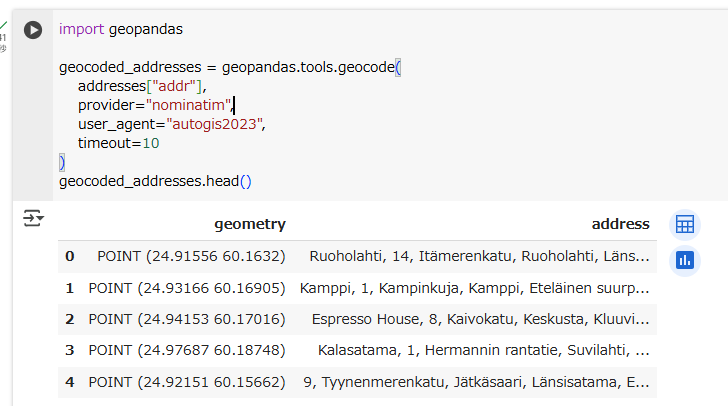The image size is (728, 406).
Task: Open suggested charts for dataframe
Action: pos(685,260)
